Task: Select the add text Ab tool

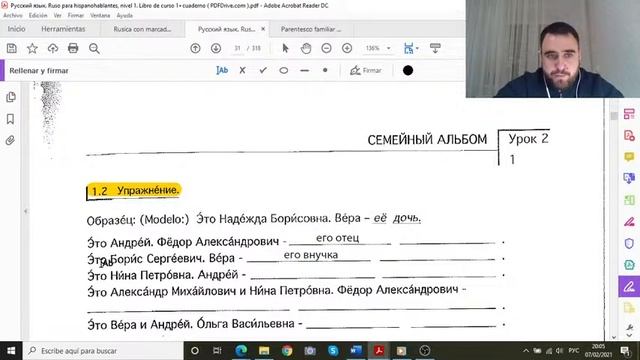Action: (222, 71)
